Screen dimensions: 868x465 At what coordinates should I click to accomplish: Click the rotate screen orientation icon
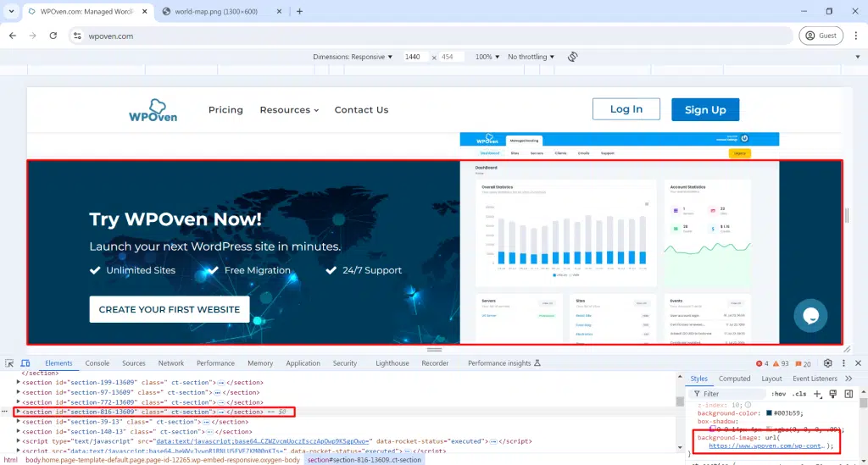(573, 57)
